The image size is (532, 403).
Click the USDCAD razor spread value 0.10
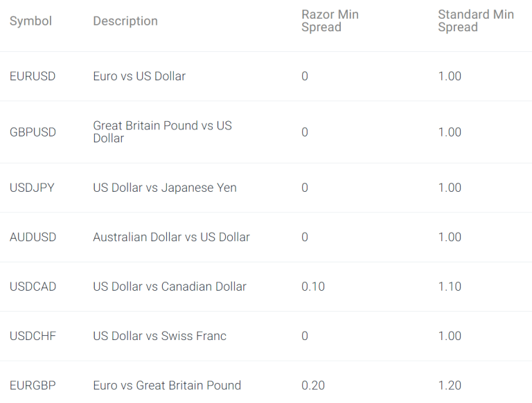pyautogui.click(x=313, y=287)
